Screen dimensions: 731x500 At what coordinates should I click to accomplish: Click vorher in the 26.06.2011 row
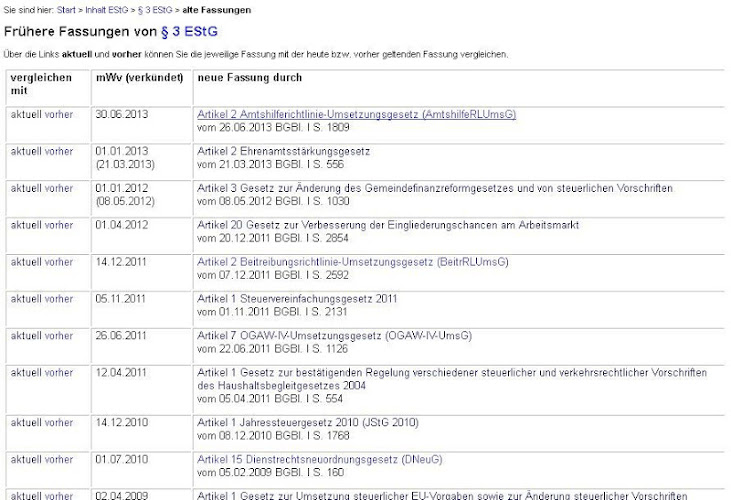click(x=59, y=336)
